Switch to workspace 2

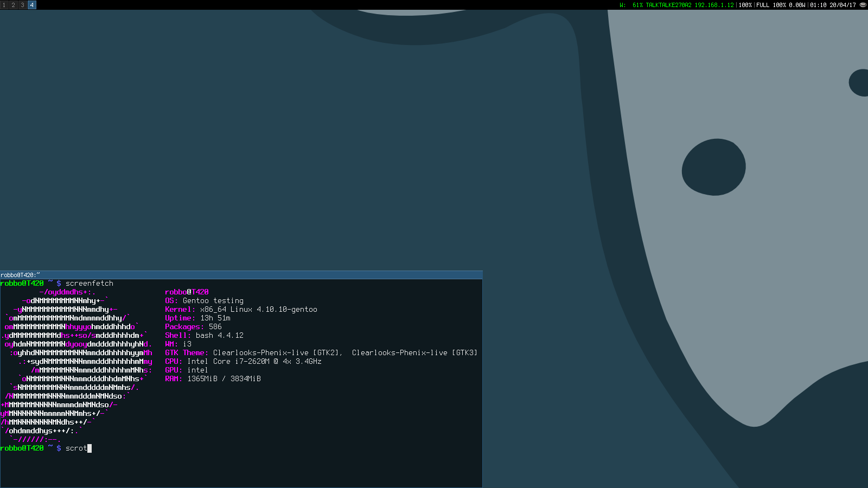(x=13, y=5)
